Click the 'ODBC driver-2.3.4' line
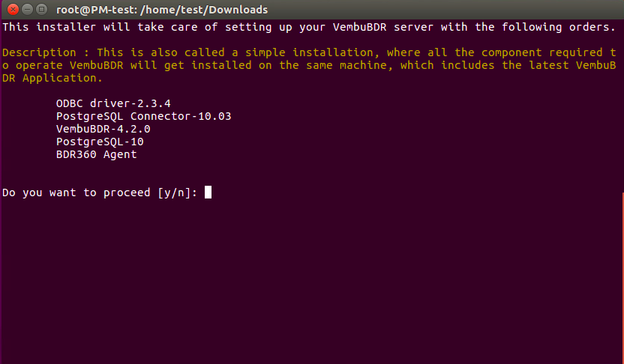The image size is (624, 364). [113, 103]
